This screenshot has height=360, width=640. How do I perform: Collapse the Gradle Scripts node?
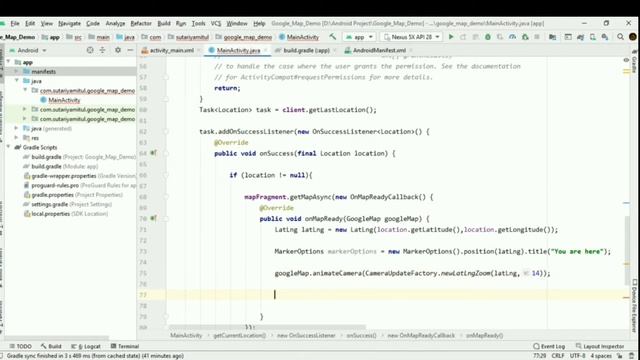click(9, 147)
